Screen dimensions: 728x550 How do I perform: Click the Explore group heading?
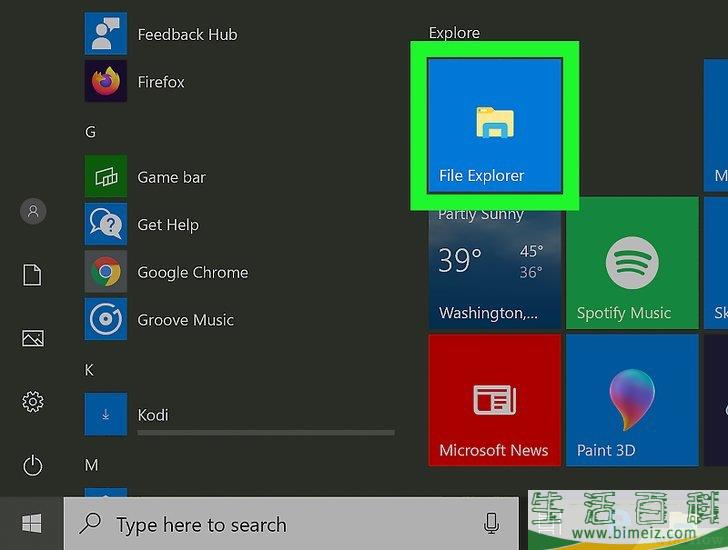(x=454, y=32)
